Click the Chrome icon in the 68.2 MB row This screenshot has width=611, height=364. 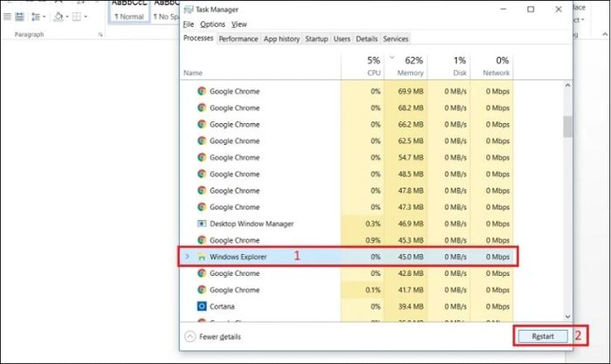point(202,107)
